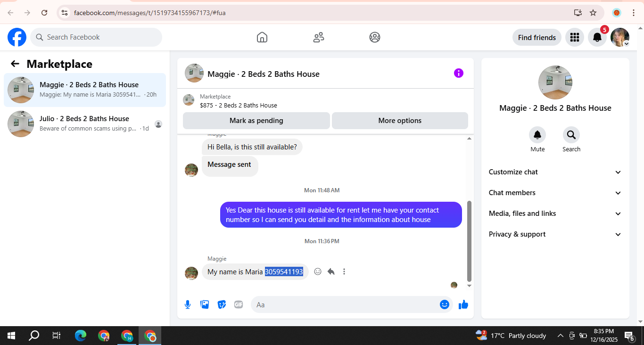Open the $875 Marketplace listing link

(x=239, y=106)
